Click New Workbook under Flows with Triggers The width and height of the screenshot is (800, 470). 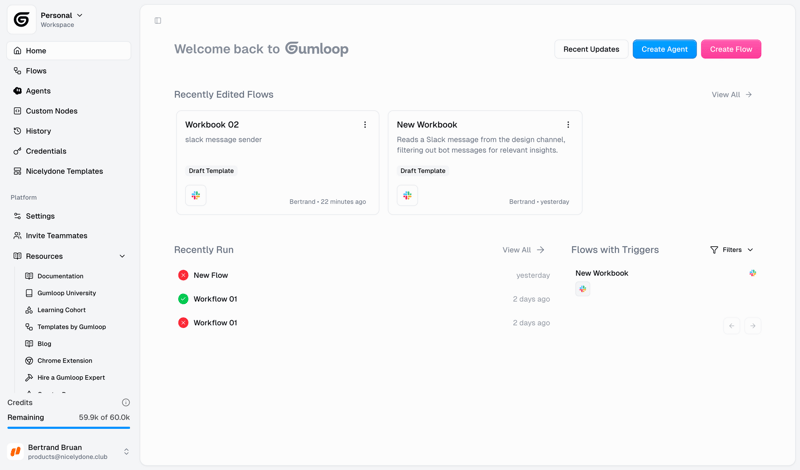coord(602,273)
